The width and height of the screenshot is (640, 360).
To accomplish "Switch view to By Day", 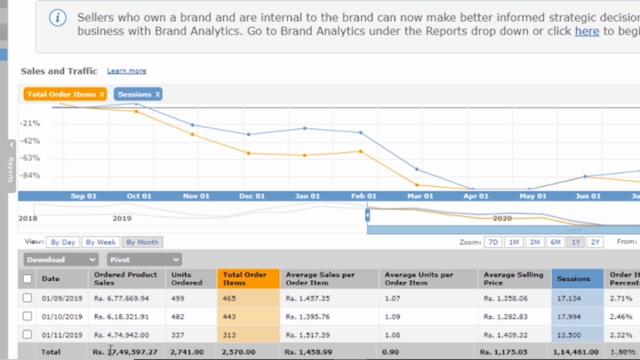I will (63, 242).
